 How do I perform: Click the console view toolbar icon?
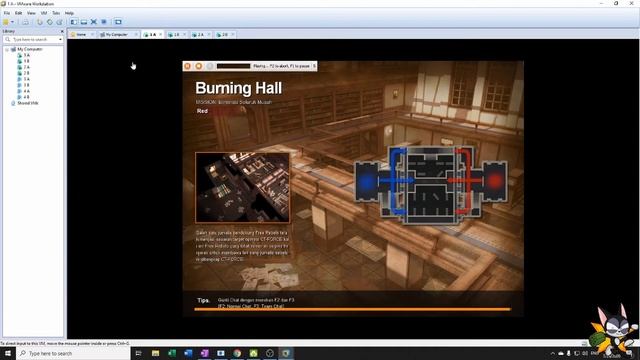click(x=118, y=22)
